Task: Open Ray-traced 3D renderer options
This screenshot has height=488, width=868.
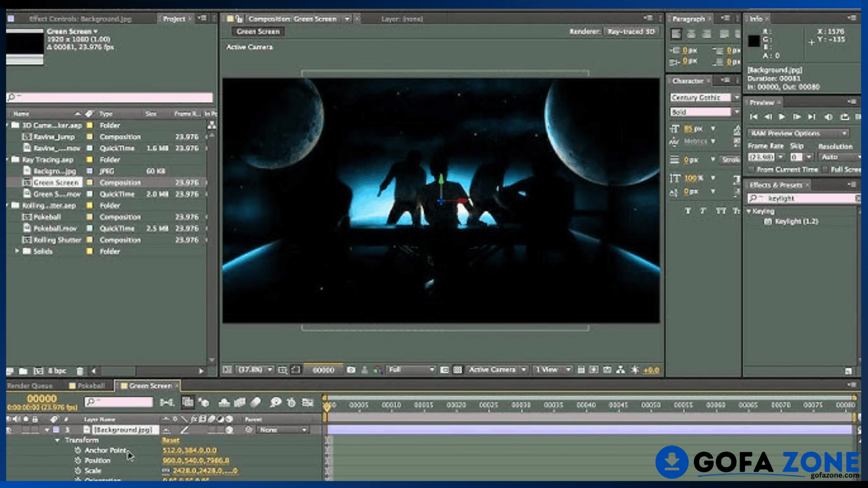Action: pos(631,32)
